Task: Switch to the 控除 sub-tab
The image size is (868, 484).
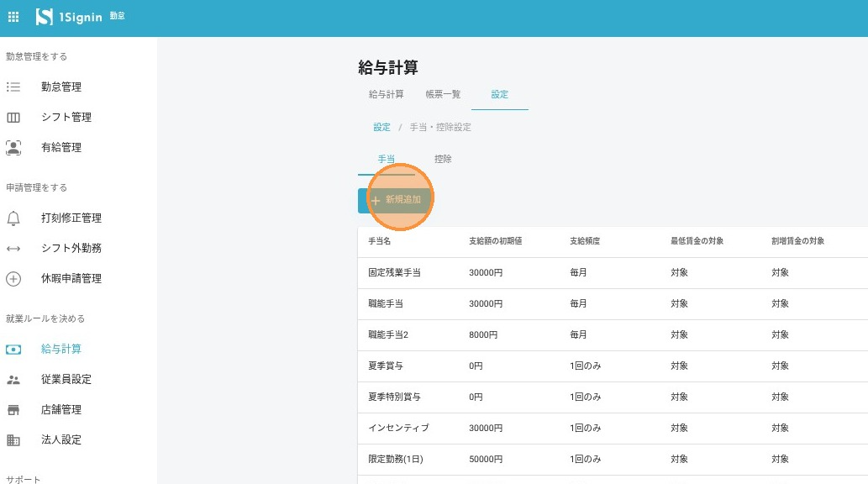Action: click(443, 159)
